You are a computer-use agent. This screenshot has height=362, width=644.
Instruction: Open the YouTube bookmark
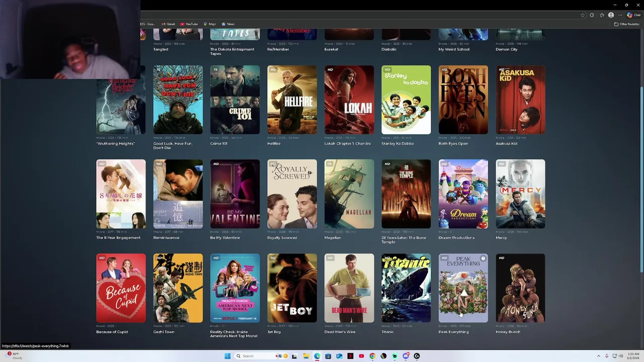(189, 24)
